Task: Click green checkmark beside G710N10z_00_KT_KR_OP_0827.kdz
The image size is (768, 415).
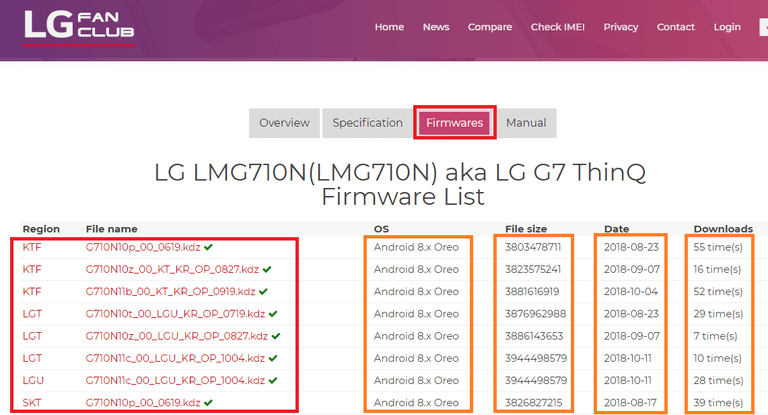Action: coord(267,269)
